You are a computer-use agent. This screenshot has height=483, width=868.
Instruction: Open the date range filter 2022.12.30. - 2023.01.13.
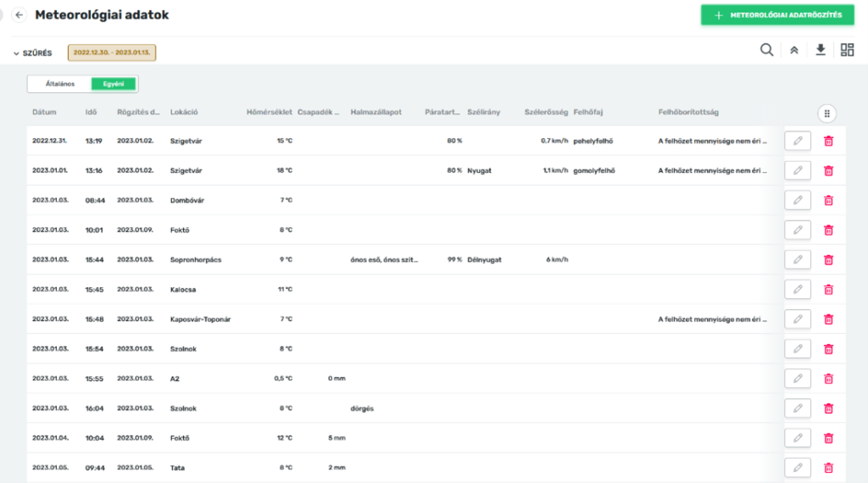111,53
